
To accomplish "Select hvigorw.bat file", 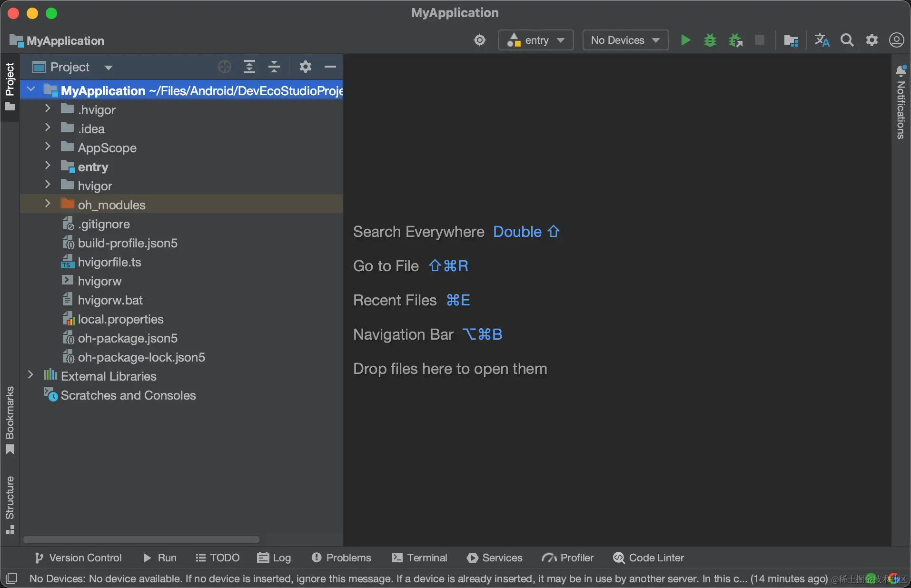I will pyautogui.click(x=181, y=300).
